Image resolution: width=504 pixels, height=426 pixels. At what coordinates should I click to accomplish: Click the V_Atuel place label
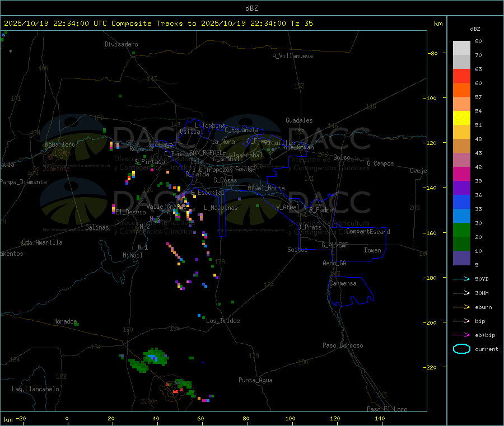pos(288,207)
